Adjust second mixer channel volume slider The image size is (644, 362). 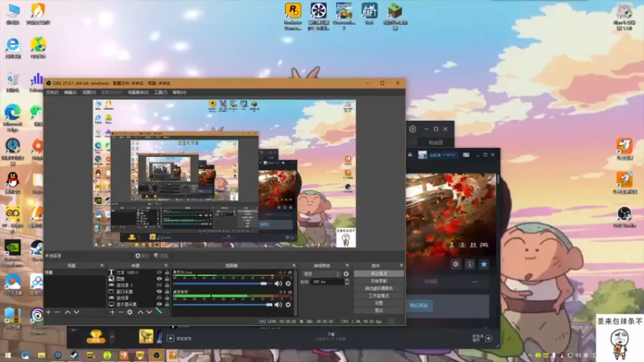pos(222,305)
